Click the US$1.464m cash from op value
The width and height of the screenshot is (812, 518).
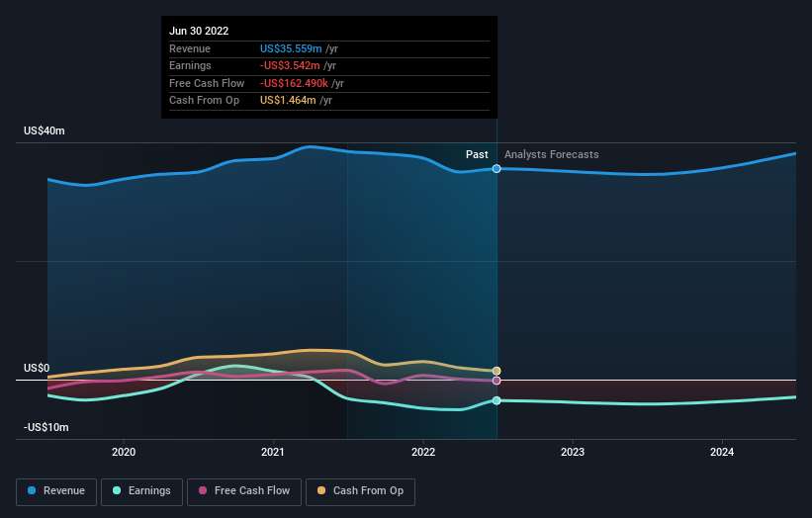click(x=288, y=101)
